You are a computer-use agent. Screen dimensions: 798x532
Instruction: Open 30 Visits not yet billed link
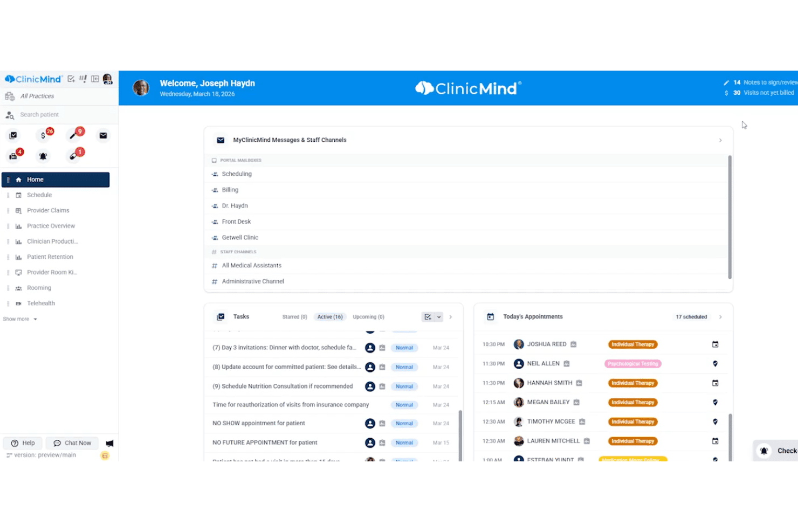pos(759,93)
